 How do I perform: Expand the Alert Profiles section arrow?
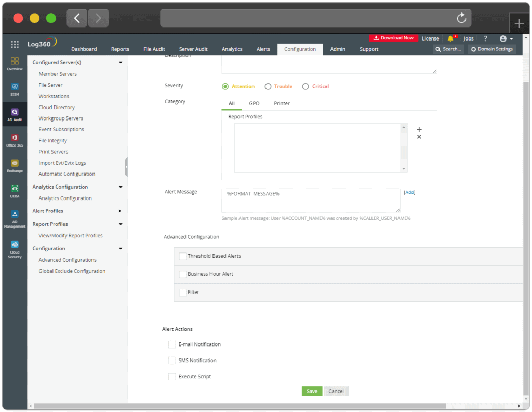click(x=120, y=211)
